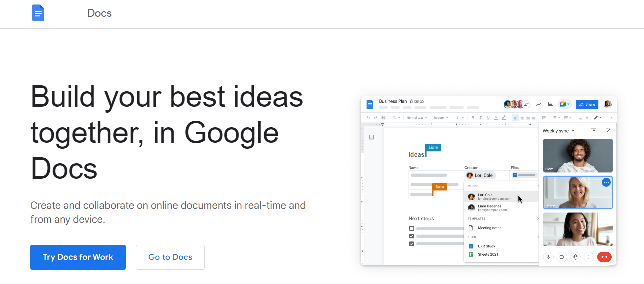Click the Lori Cole chip in the Creator column
This screenshot has width=644, height=284.
click(x=480, y=175)
